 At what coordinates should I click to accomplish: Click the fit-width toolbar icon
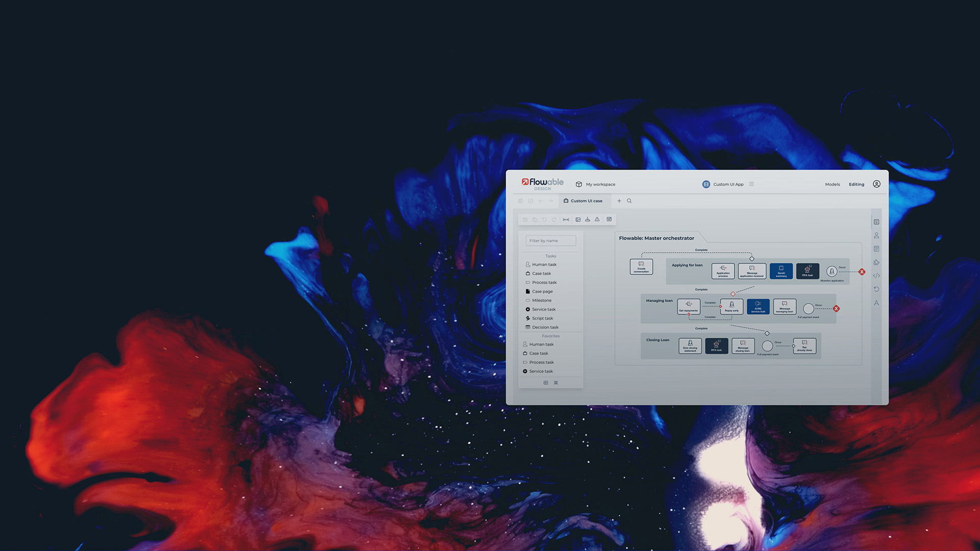click(566, 219)
